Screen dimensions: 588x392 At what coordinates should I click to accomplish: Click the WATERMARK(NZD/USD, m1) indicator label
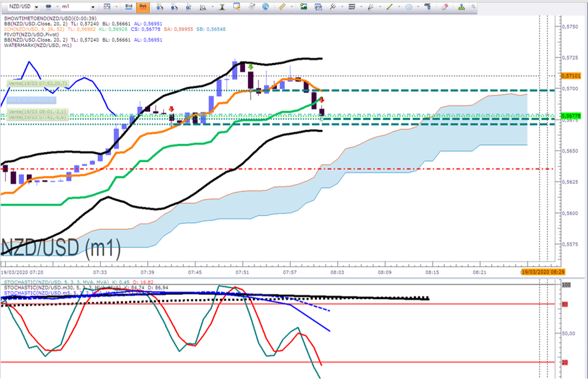tap(38, 45)
